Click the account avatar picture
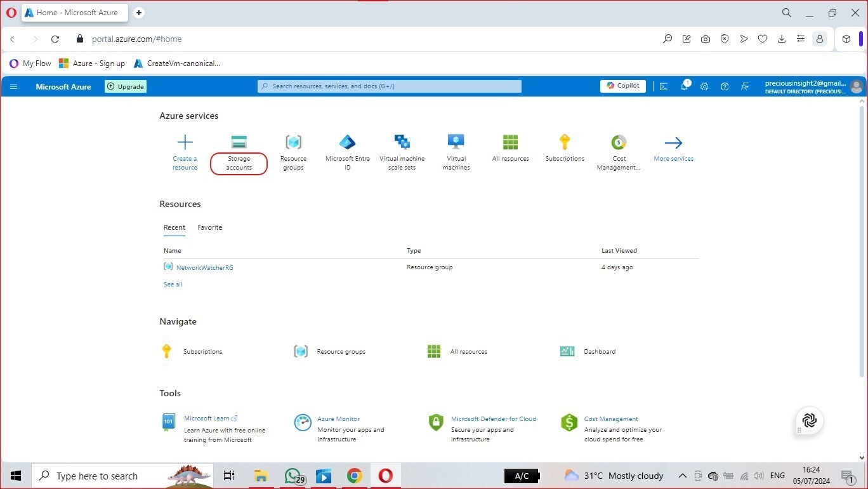Image resolution: width=868 pixels, height=489 pixels. (x=856, y=86)
